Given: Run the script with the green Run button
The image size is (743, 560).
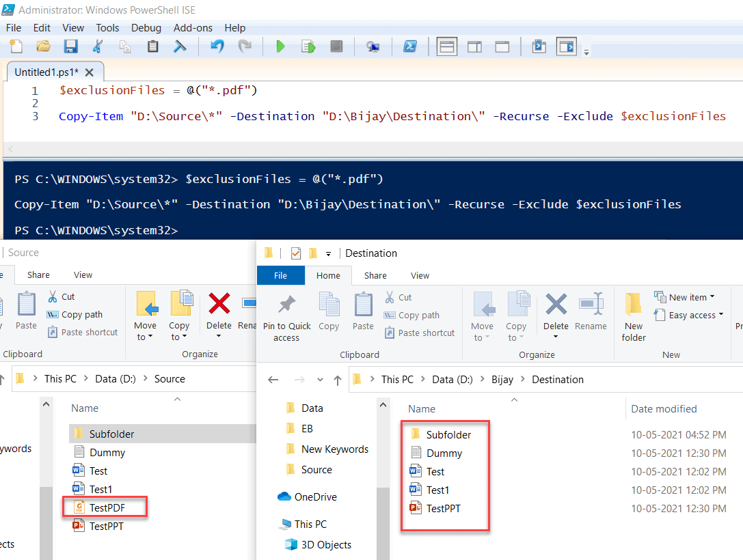Looking at the screenshot, I should tap(280, 46).
